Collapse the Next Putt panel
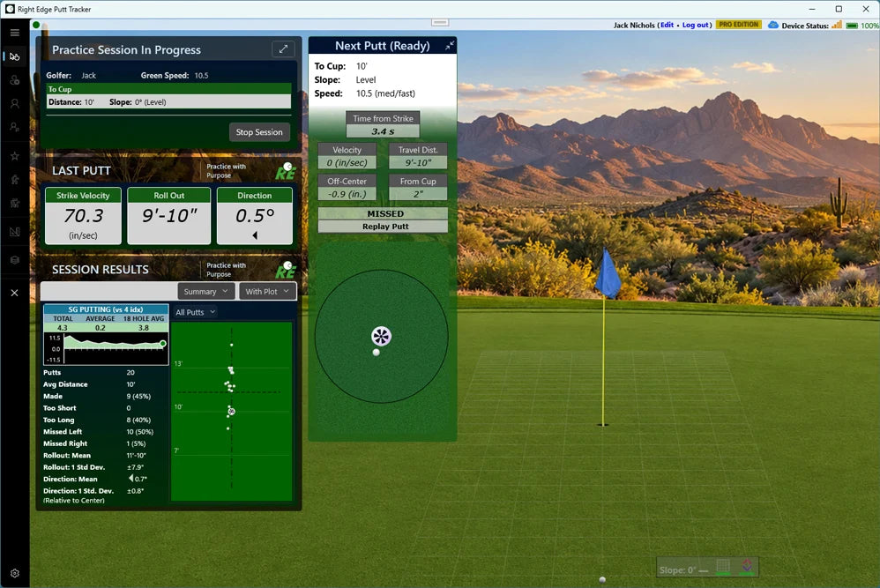Screen dimensions: 880x588 tap(450, 46)
